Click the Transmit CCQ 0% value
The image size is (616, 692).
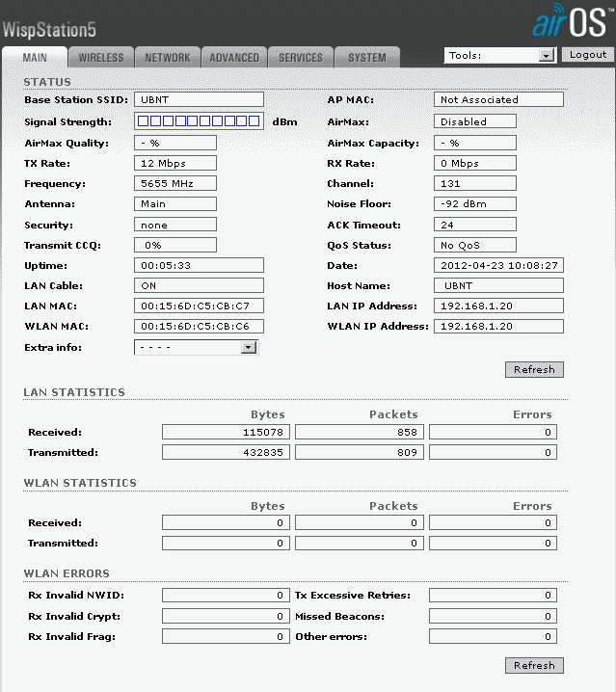click(175, 245)
